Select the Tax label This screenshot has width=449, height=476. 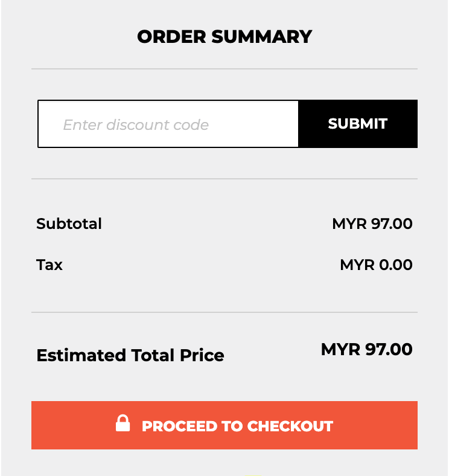pos(49,265)
